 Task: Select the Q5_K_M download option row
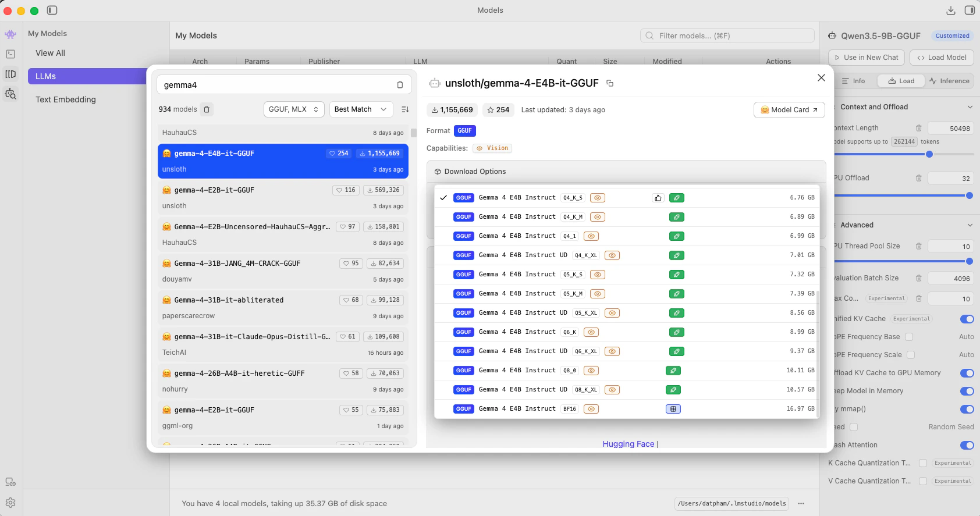(x=627, y=294)
